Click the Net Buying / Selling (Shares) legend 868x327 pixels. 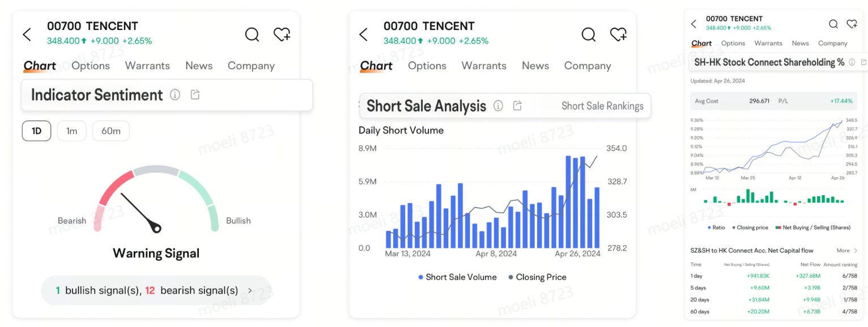pos(812,227)
